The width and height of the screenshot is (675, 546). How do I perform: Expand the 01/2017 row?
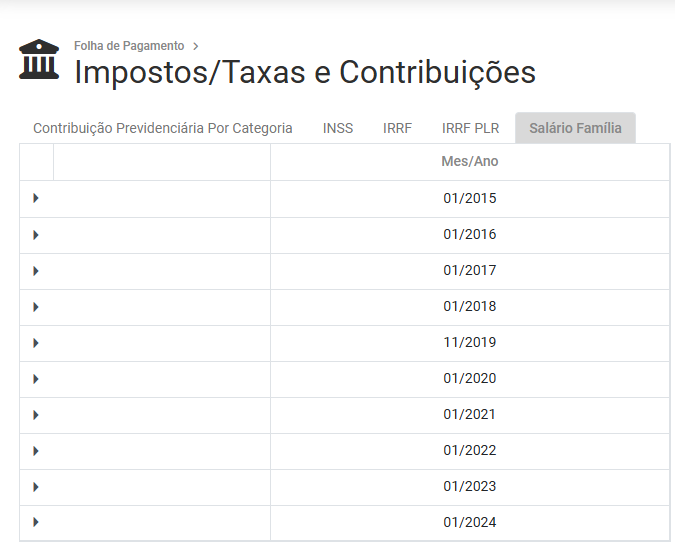coord(36,271)
